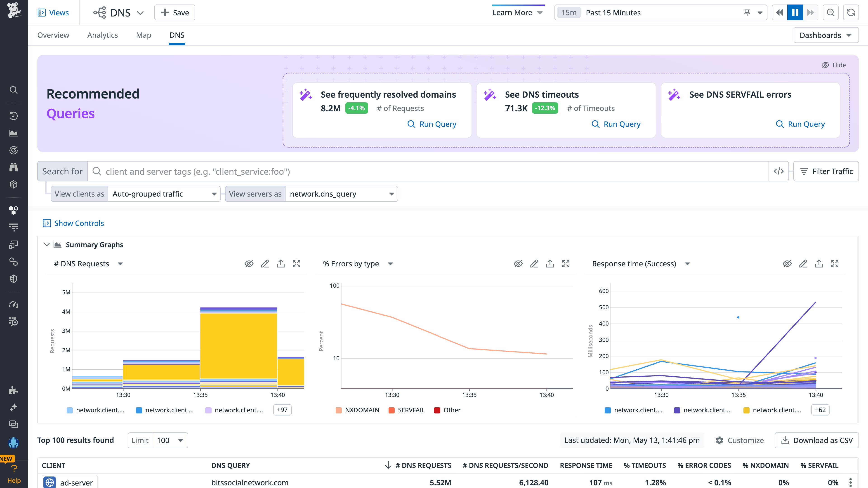The width and height of the screenshot is (868, 488).
Task: Open the Limit 100 dropdown
Action: click(170, 440)
